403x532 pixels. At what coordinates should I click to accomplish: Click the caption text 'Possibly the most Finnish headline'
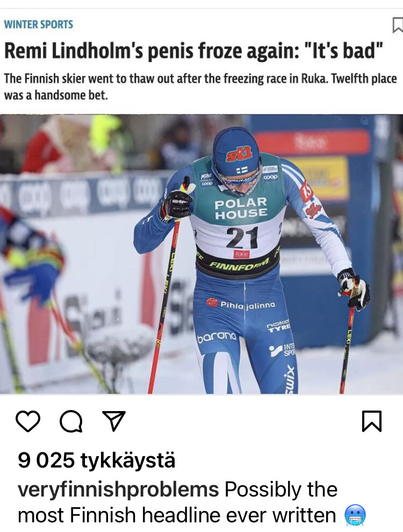[x=177, y=502]
